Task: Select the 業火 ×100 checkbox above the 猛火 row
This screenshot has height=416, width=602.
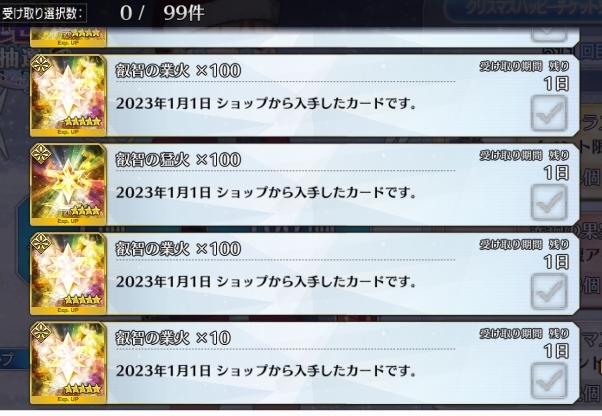Action: click(x=549, y=114)
